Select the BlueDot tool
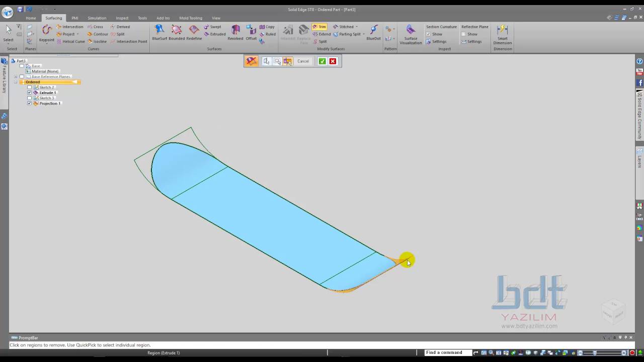The width and height of the screenshot is (644, 362). pos(373,33)
